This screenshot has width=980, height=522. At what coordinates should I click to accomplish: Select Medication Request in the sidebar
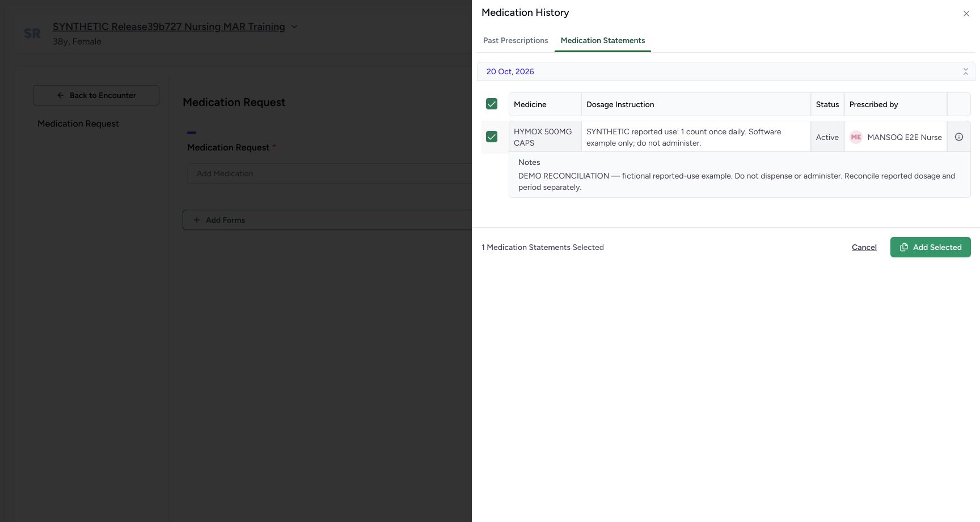(x=78, y=124)
